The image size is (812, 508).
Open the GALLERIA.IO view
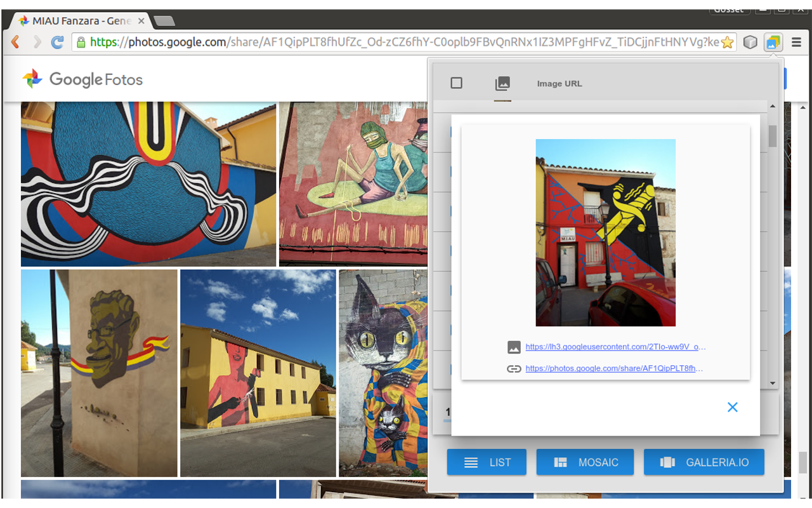[704, 462]
